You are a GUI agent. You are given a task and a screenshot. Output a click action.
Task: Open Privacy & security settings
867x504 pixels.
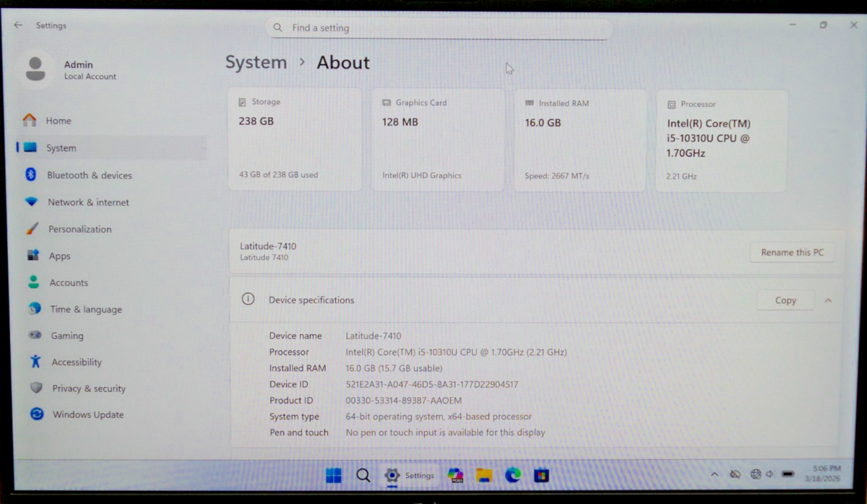click(x=88, y=388)
